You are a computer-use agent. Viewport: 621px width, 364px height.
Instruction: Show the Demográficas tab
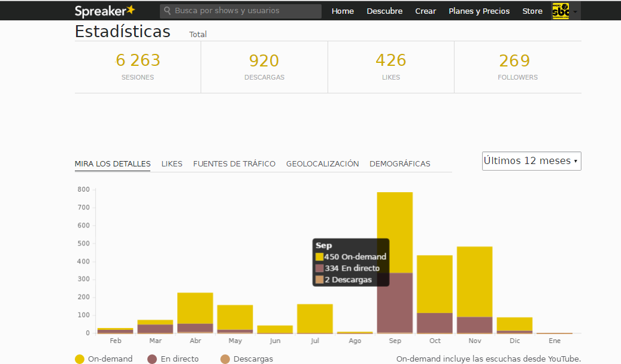click(x=399, y=164)
